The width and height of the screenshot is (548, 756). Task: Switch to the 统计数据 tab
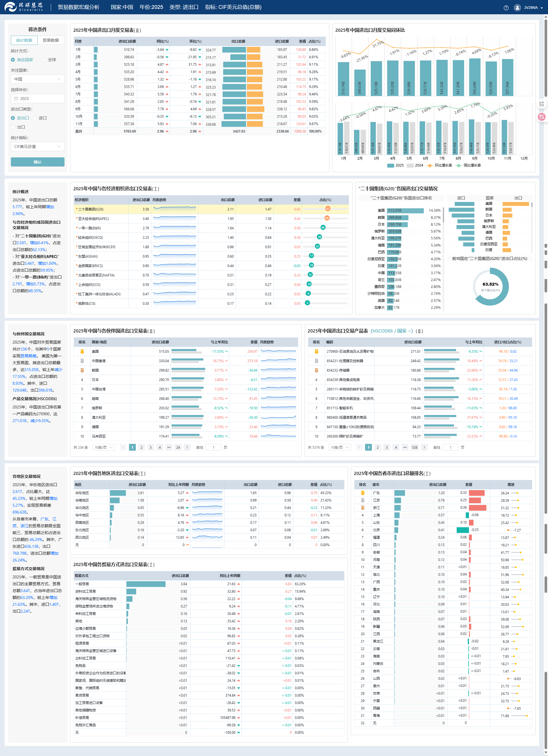click(x=24, y=40)
